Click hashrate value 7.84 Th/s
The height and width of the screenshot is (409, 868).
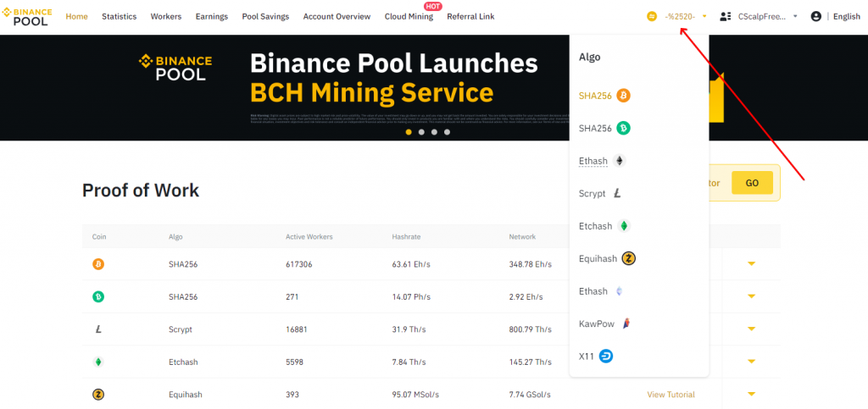tap(409, 362)
